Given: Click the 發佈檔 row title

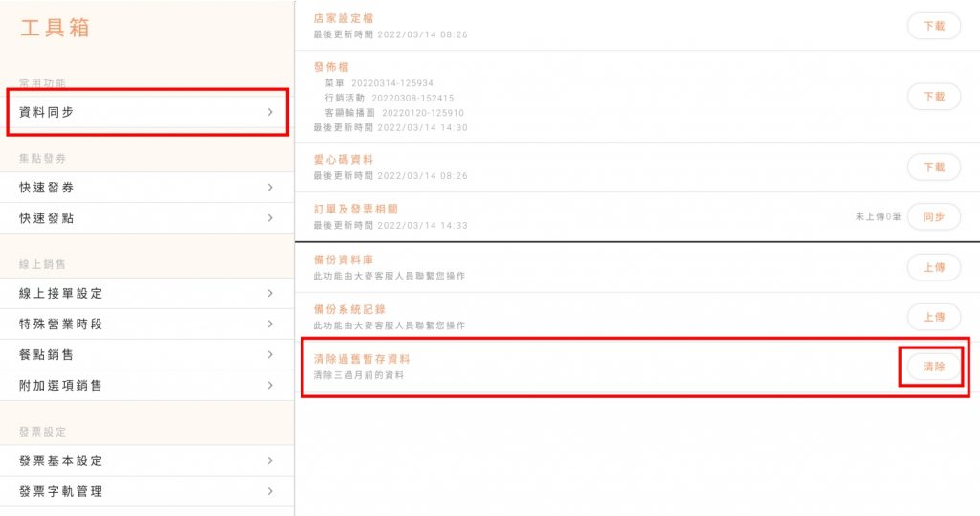Looking at the screenshot, I should point(331,67).
